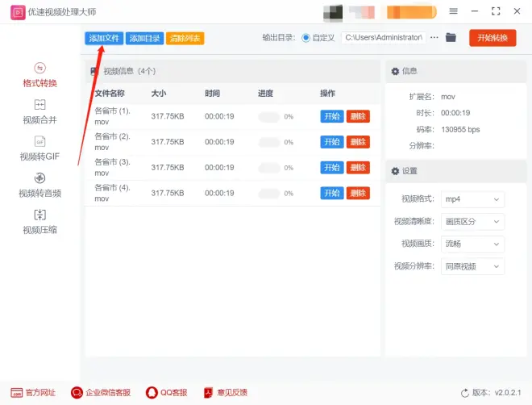Click the orange blurred banner button
532x405 pixels.
[412, 13]
